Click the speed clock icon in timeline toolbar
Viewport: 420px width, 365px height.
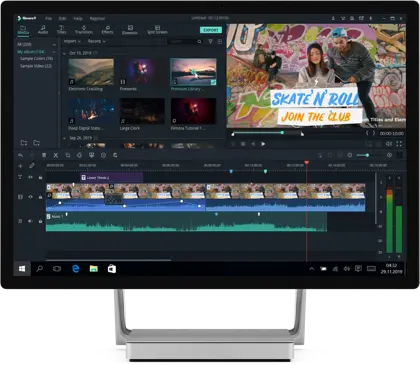[x=103, y=155]
